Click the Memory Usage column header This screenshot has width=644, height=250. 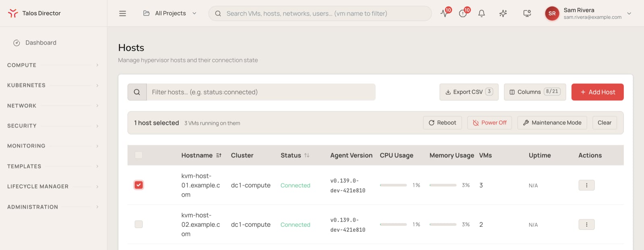[x=452, y=155]
